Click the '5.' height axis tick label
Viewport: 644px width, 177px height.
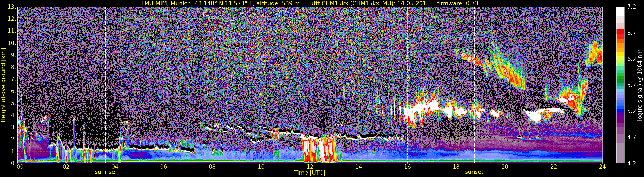[x=13, y=103]
